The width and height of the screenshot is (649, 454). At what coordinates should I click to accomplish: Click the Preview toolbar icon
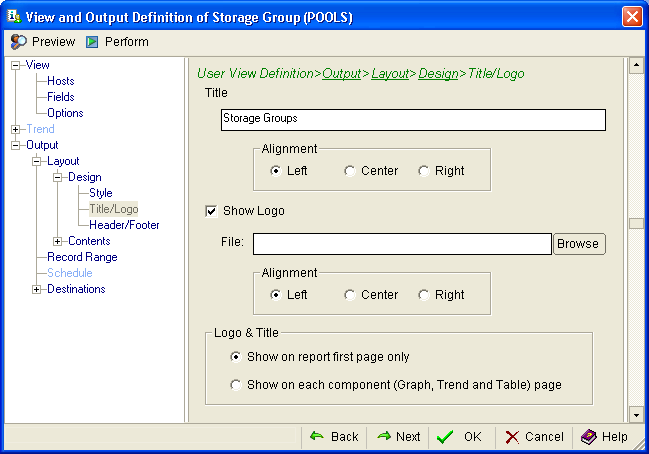tap(19, 42)
